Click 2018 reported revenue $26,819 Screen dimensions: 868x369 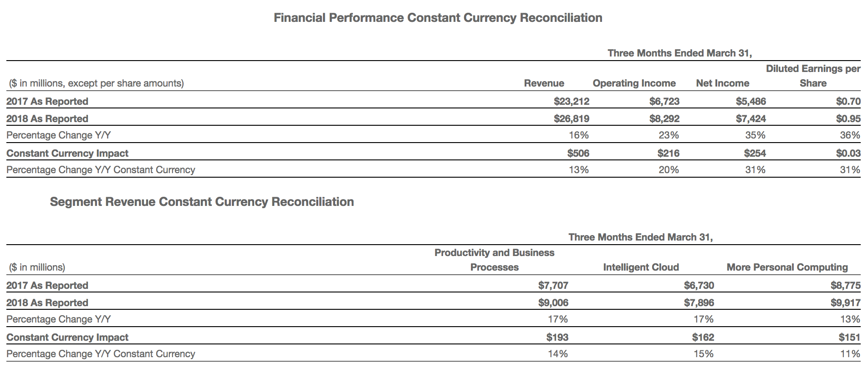pyautogui.click(x=571, y=118)
